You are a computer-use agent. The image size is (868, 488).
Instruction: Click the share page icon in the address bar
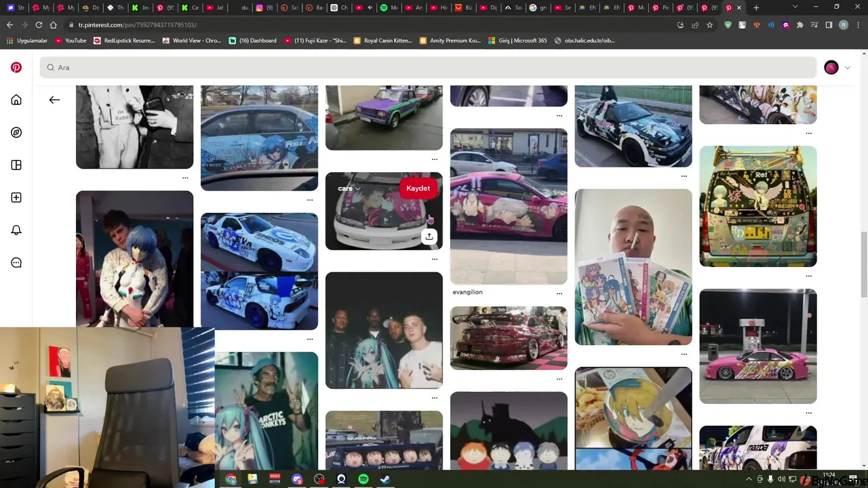tap(695, 24)
